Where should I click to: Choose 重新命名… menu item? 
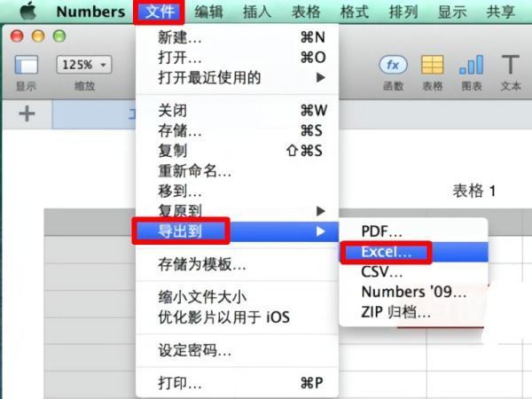click(x=237, y=170)
